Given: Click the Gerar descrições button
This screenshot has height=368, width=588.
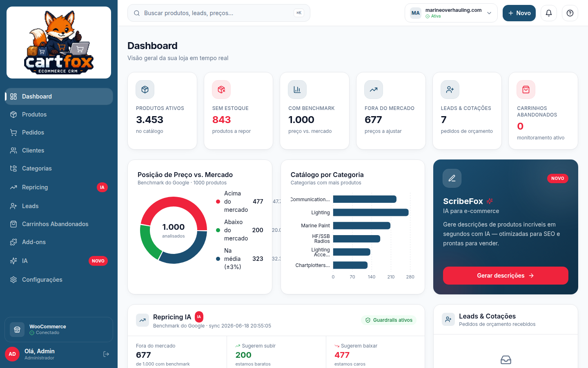Looking at the screenshot, I should (506, 276).
